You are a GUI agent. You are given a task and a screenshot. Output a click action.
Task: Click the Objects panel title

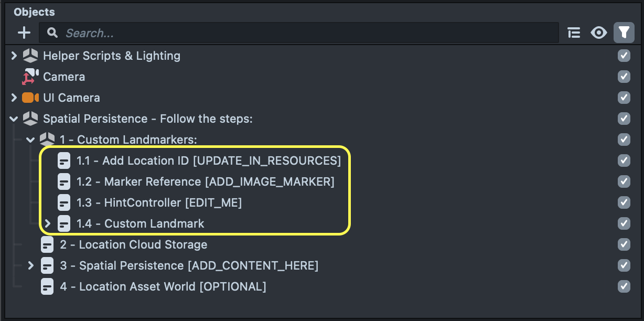pos(34,12)
